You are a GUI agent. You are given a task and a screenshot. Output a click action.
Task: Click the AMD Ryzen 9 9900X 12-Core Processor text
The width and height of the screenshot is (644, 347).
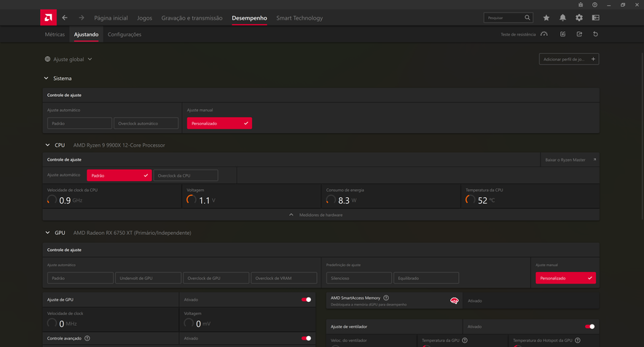coord(119,145)
